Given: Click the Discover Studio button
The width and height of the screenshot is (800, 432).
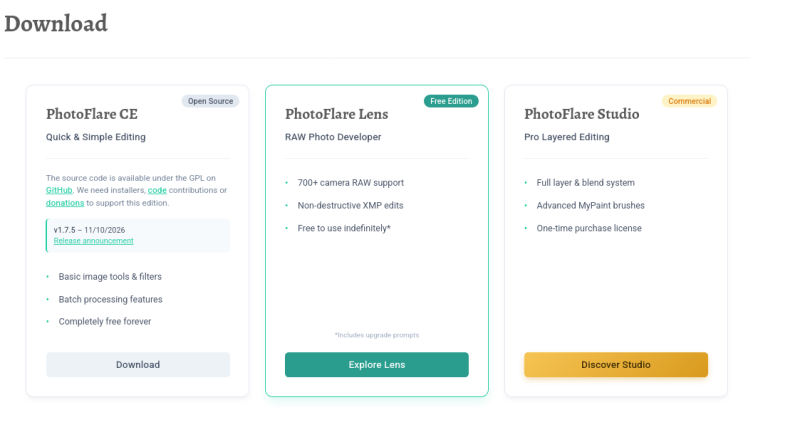Looking at the screenshot, I should pos(616,365).
